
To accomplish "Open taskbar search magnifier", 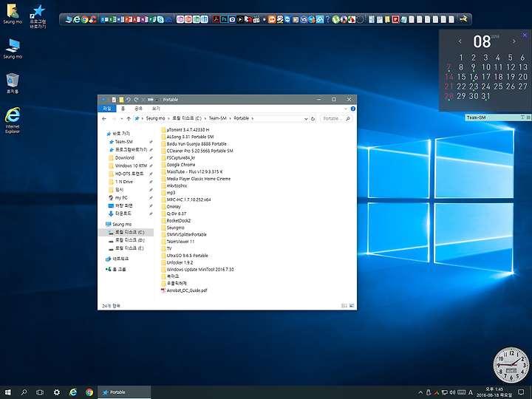I will tap(24, 392).
